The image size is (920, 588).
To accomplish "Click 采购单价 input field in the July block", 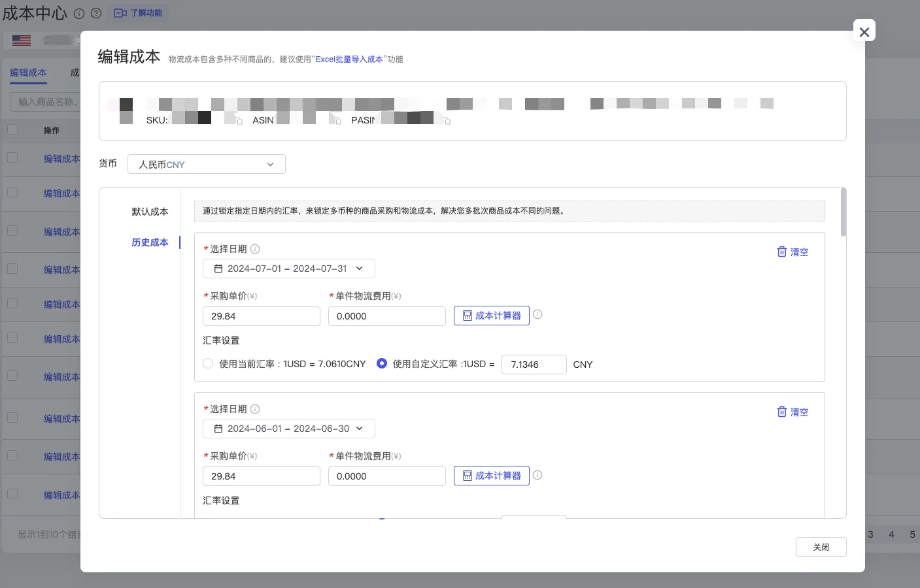I will pos(262,316).
